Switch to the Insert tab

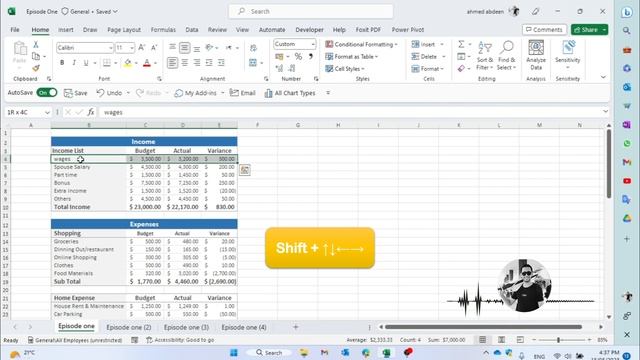(65, 29)
